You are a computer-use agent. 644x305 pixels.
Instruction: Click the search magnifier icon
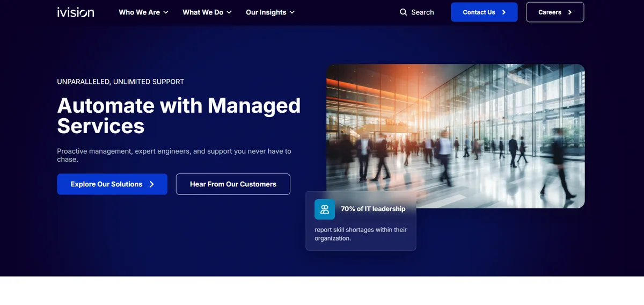[x=404, y=12]
